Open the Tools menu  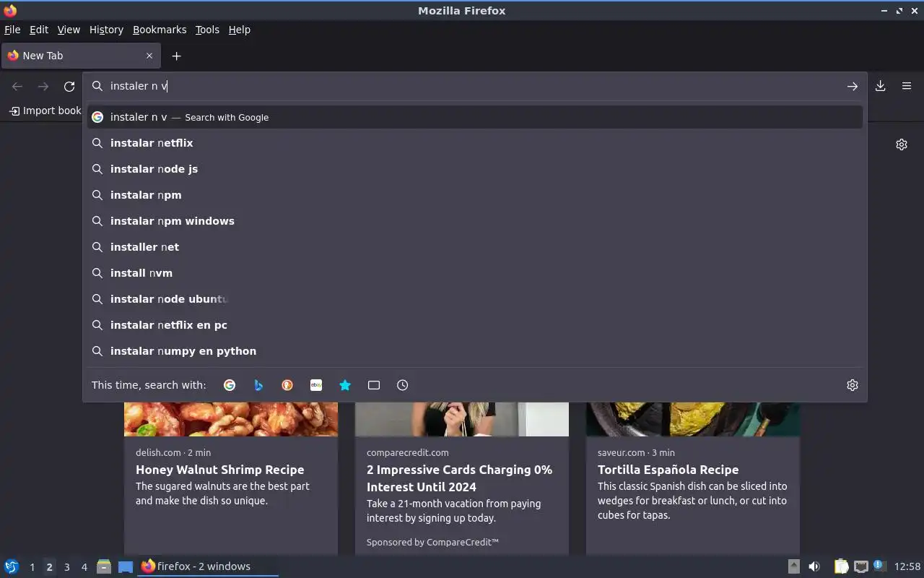(x=207, y=30)
